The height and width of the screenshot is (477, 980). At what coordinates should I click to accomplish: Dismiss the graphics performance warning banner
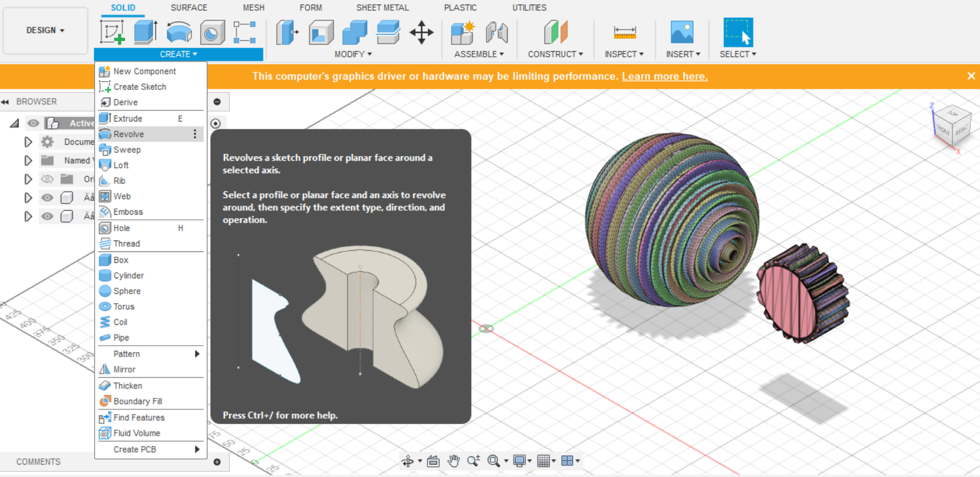[971, 76]
